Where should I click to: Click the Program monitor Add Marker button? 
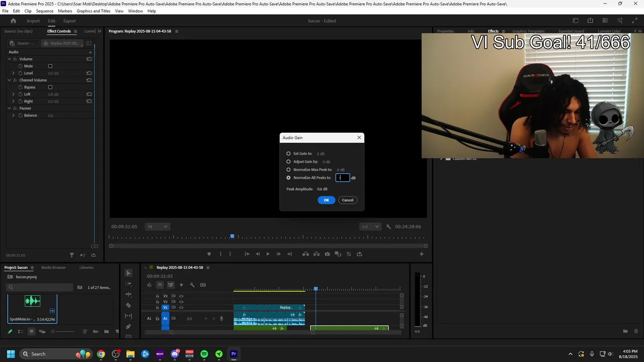coord(209,254)
